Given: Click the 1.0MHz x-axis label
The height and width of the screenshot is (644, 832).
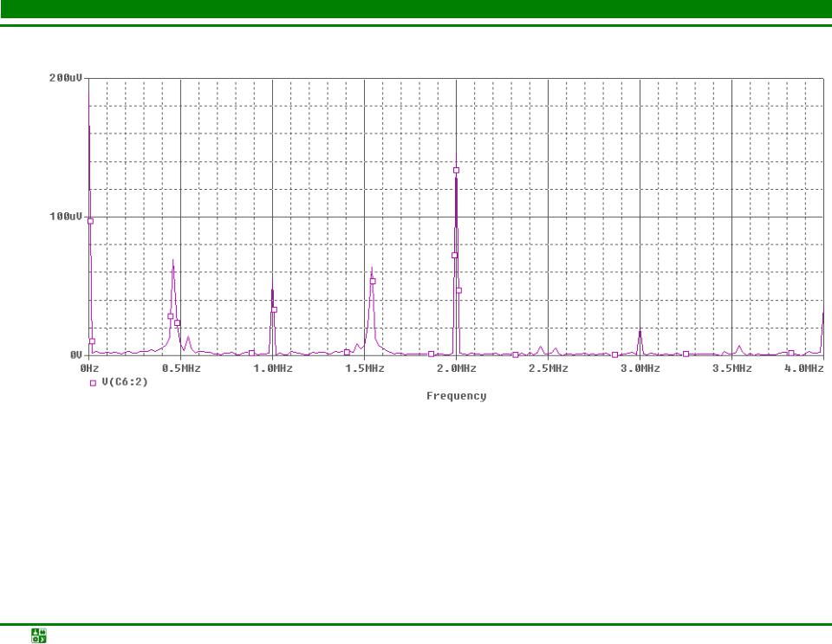Looking at the screenshot, I should tap(273, 368).
